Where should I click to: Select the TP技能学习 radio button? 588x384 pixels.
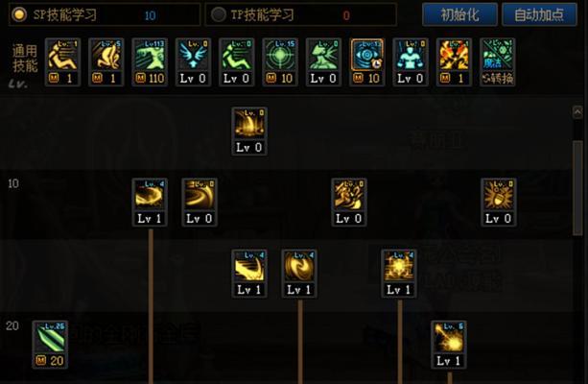pyautogui.click(x=219, y=14)
